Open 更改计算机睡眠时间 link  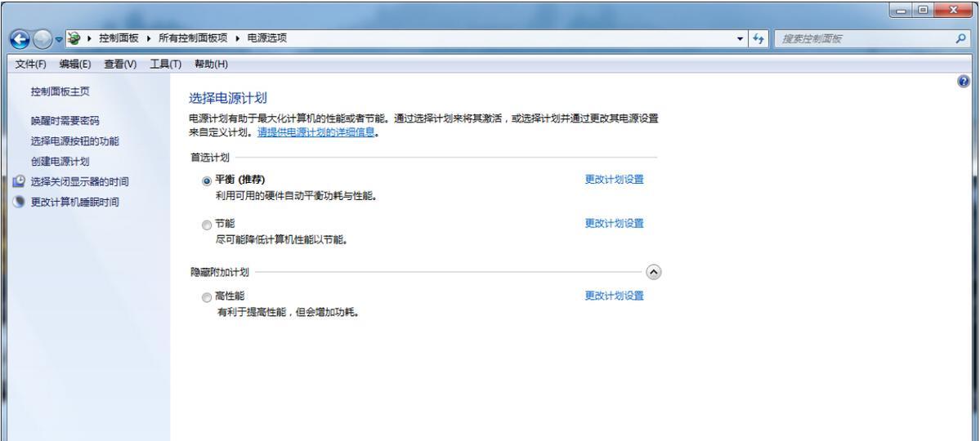click(x=75, y=203)
